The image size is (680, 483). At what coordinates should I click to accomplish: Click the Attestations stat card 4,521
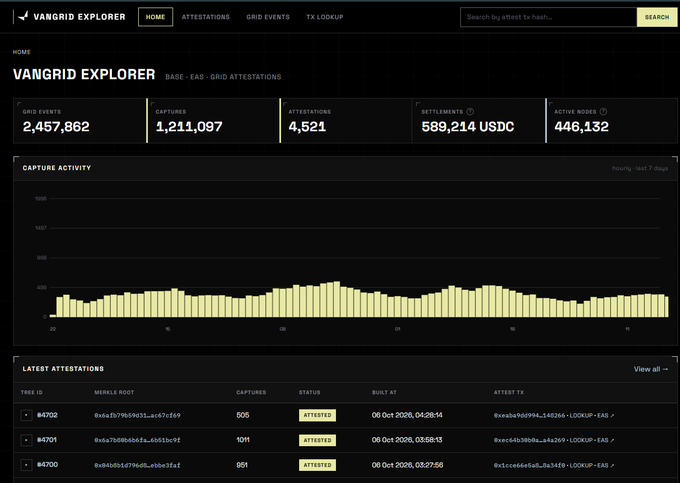coord(345,121)
